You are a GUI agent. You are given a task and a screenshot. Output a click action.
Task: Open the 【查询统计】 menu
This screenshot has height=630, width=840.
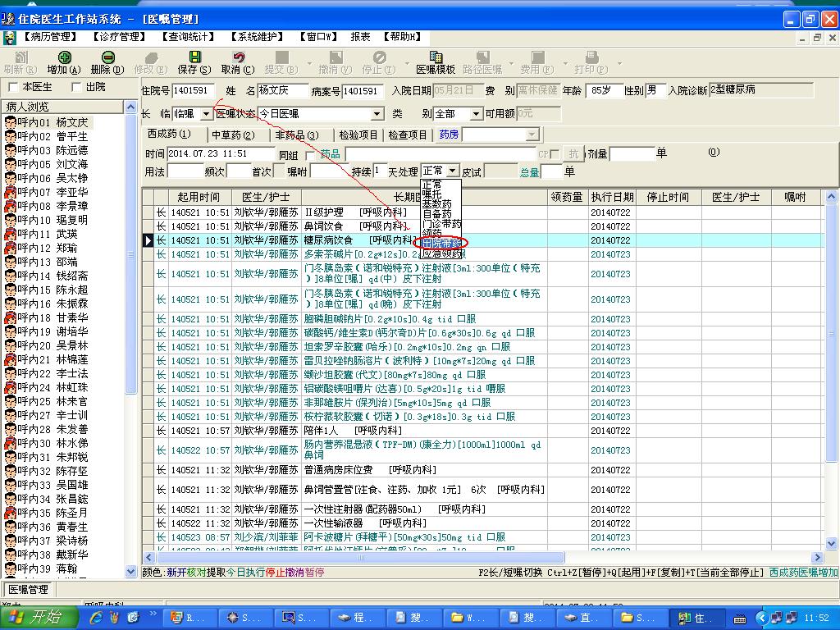click(x=188, y=37)
